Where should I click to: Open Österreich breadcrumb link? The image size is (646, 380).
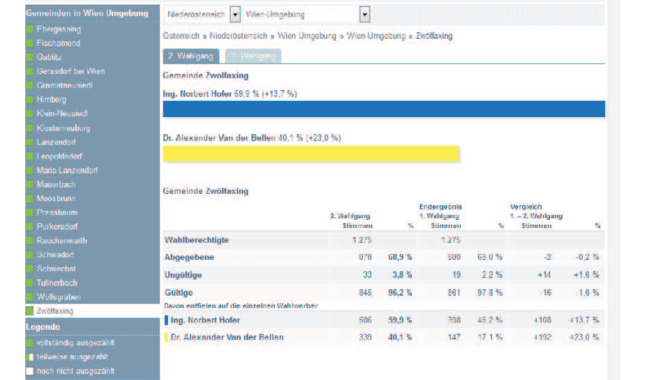pos(181,36)
